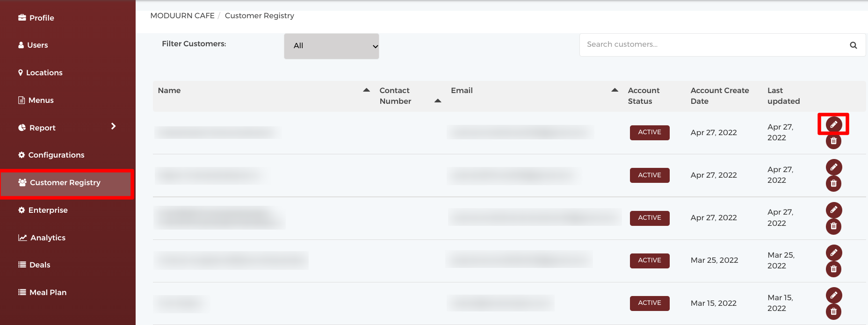Click the Search customers input field
Image resolution: width=868 pixels, height=325 pixels.
click(x=711, y=44)
